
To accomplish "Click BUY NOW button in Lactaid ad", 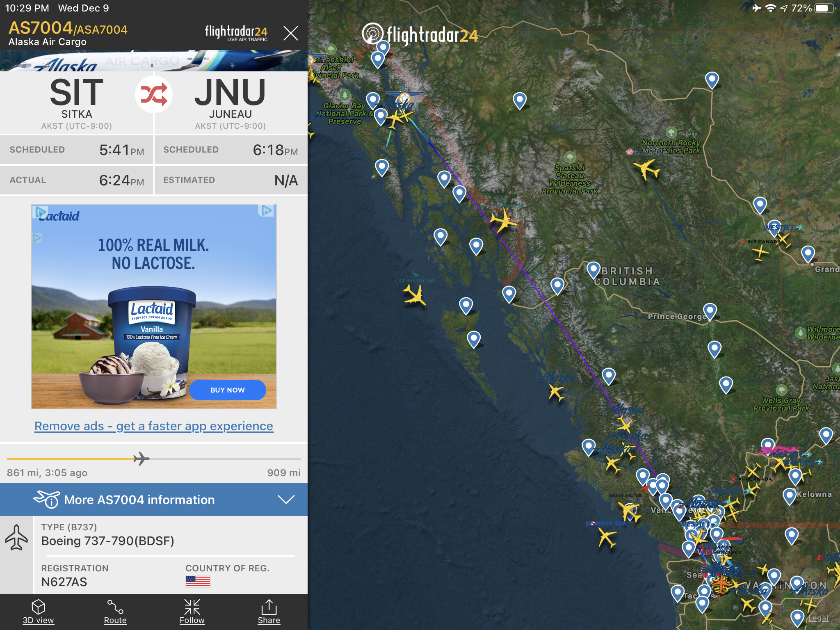I will (x=228, y=390).
